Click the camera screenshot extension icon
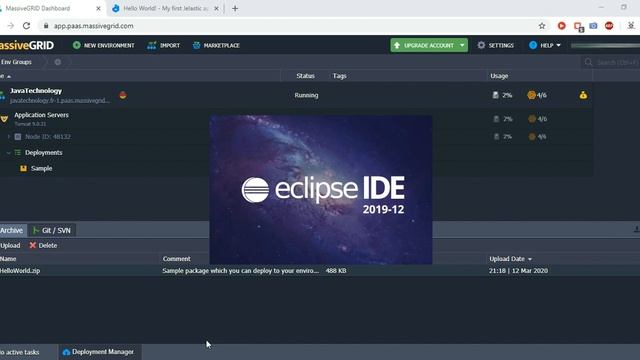Image resolution: width=640 pixels, height=360 pixels. coord(593,26)
